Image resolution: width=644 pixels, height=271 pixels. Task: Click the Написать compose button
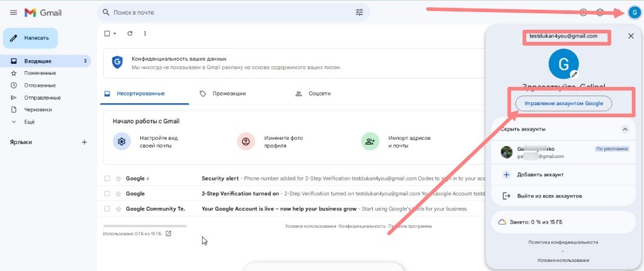tap(30, 38)
